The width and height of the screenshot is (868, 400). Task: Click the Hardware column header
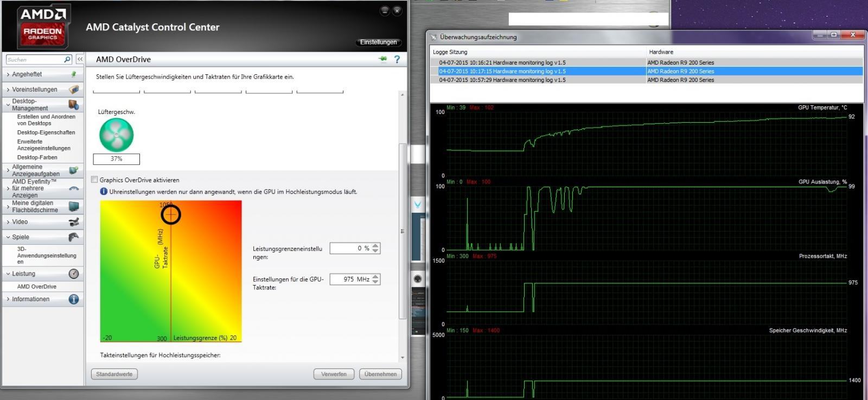[755, 52]
